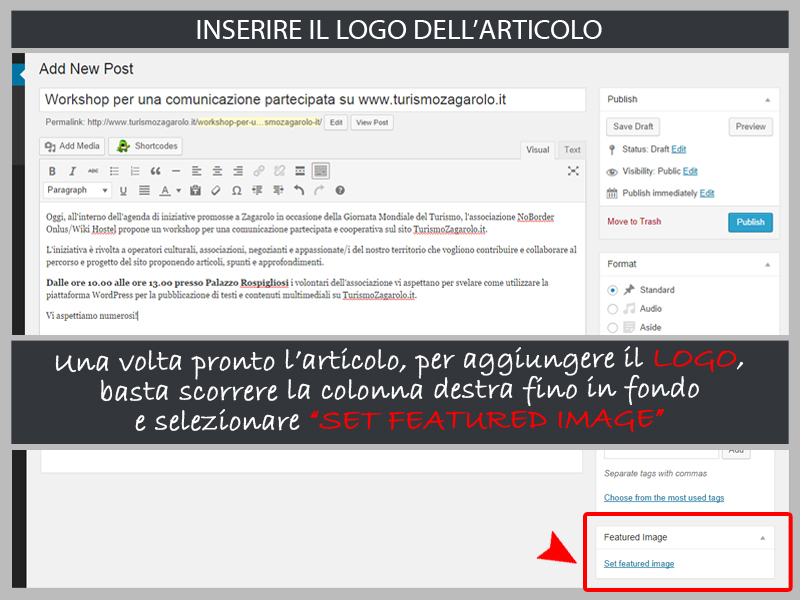Viewport: 800px width, 600px height.
Task: Switch to the Text editor tab
Action: click(x=572, y=149)
